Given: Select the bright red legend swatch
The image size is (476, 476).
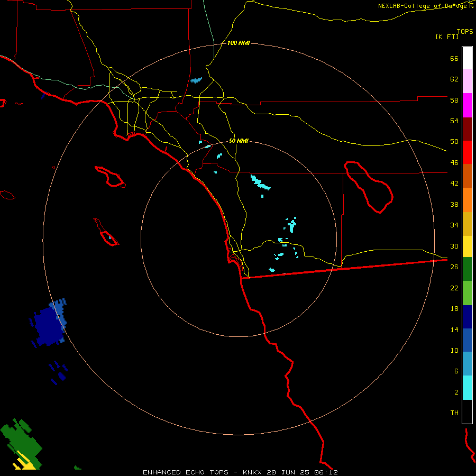Looking at the screenshot, I should pyautogui.click(x=467, y=152).
